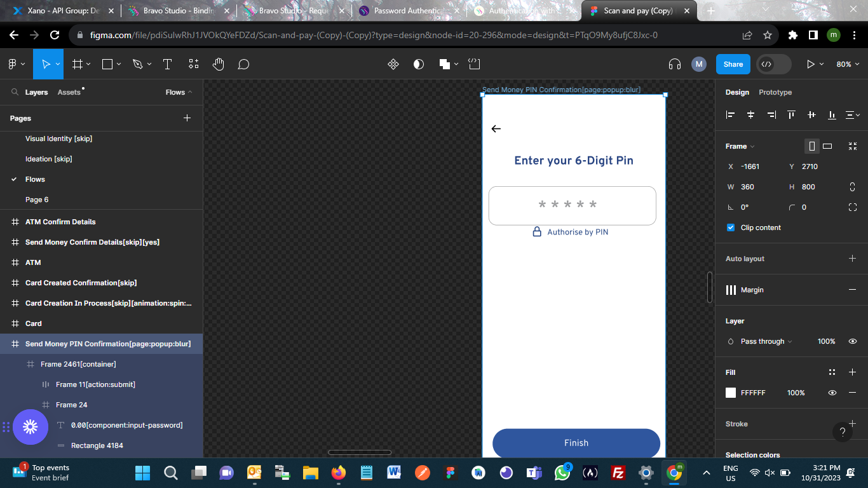Open the Resources tool
The height and width of the screenshot is (488, 868).
194,64
